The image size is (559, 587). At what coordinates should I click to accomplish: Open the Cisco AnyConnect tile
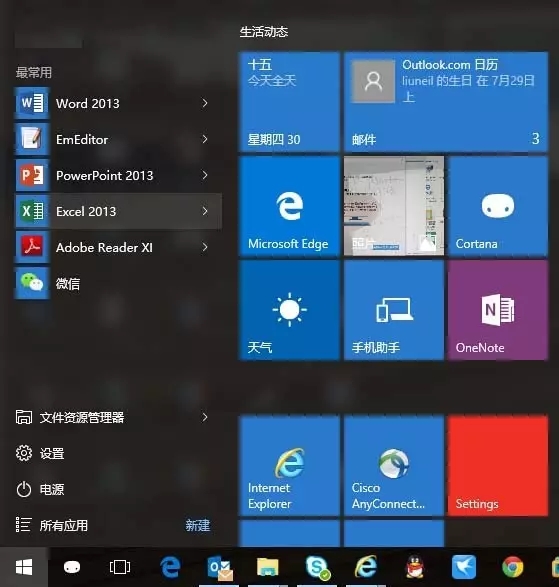[x=394, y=466]
